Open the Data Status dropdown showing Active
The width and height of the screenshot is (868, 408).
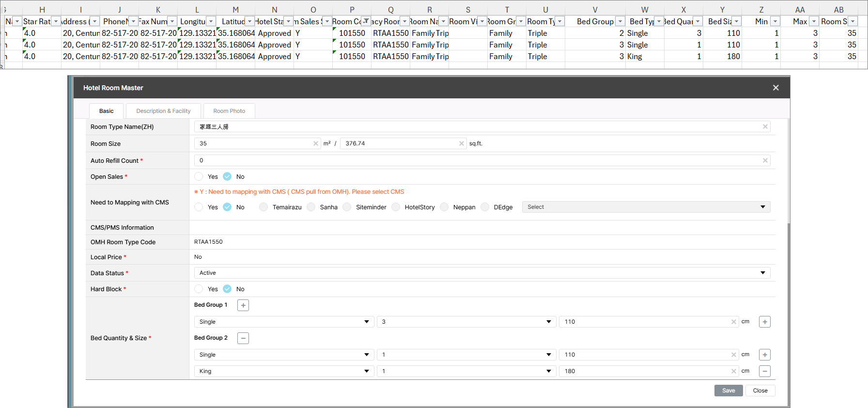pos(481,273)
